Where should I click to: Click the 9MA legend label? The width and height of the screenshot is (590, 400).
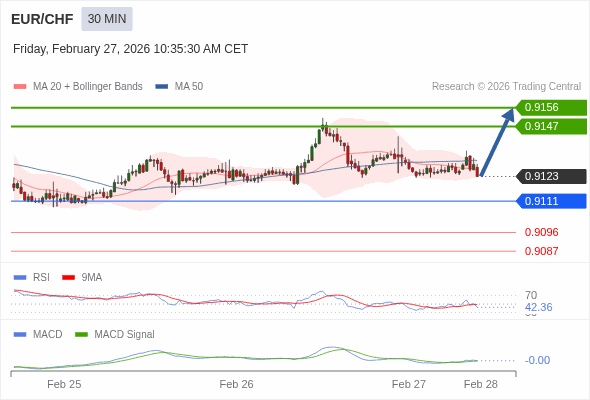pos(92,278)
